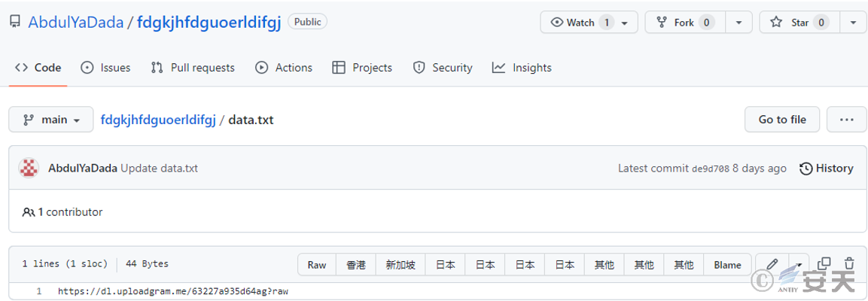
Task: Delete the file with the trash icon
Action: 849,264
